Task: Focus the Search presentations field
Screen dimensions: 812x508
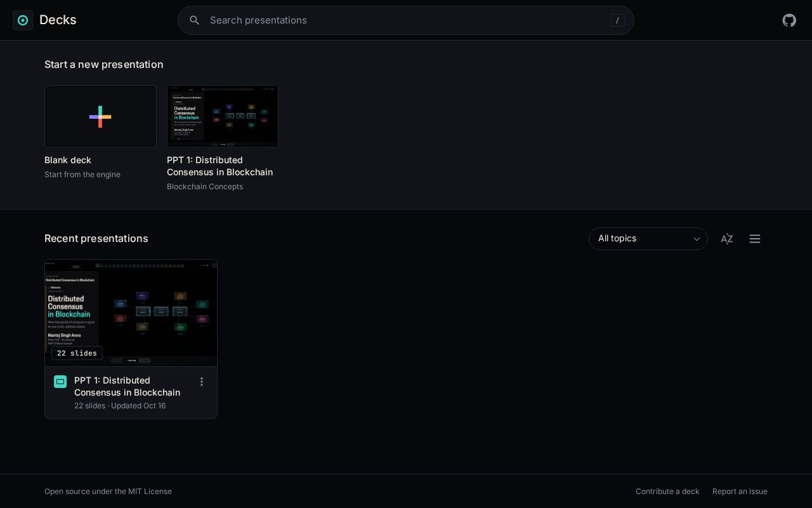Action: point(406,20)
